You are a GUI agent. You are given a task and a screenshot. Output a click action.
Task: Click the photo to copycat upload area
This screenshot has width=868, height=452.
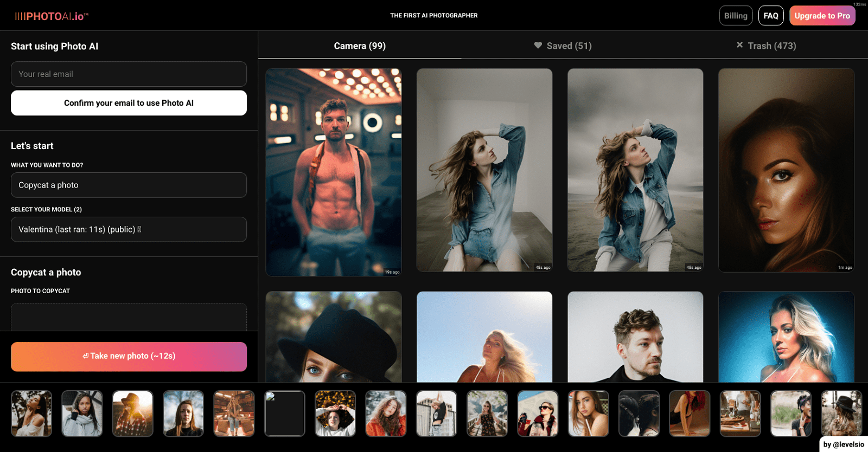point(129,317)
